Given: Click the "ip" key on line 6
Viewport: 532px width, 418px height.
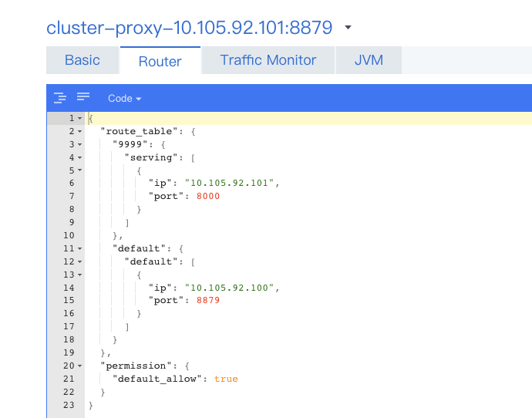Looking at the screenshot, I should tap(160, 184).
